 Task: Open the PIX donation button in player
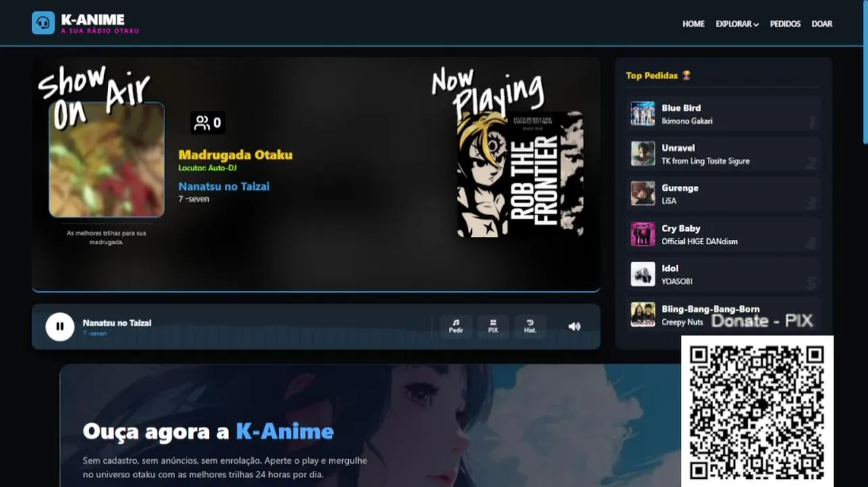[x=493, y=327]
